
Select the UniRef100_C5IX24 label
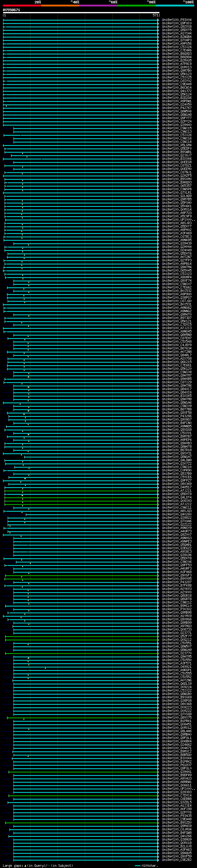coord(177,47)
